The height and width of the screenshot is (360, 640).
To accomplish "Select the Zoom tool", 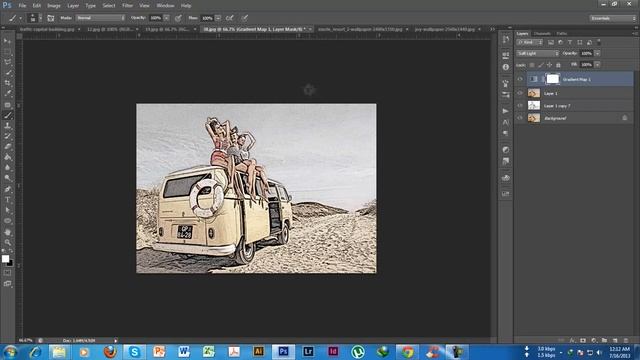I will click(7, 242).
